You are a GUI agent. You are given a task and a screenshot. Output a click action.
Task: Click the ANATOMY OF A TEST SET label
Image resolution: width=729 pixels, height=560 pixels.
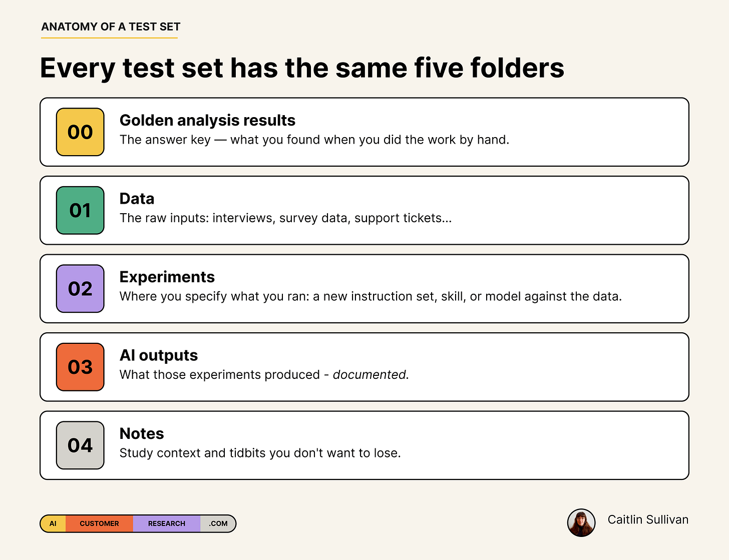[111, 27]
